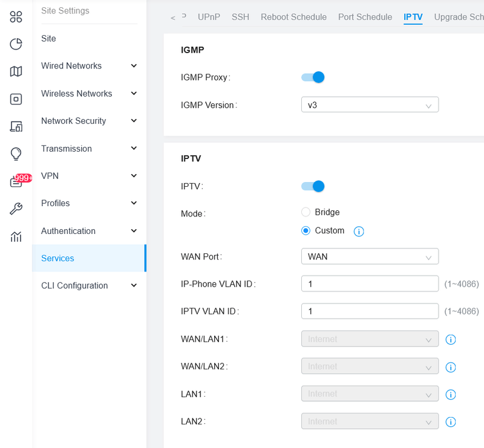Open the IGMP Version dropdown
The image size is (484, 448).
coord(370,105)
